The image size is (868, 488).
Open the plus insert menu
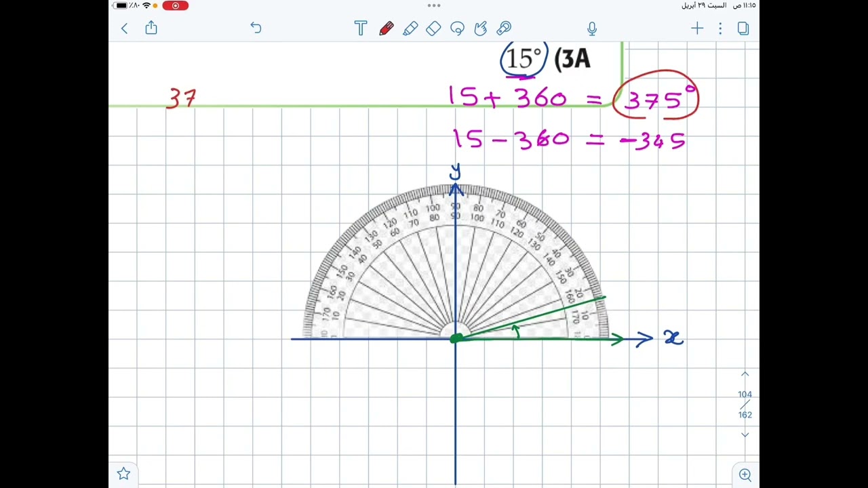(x=697, y=28)
